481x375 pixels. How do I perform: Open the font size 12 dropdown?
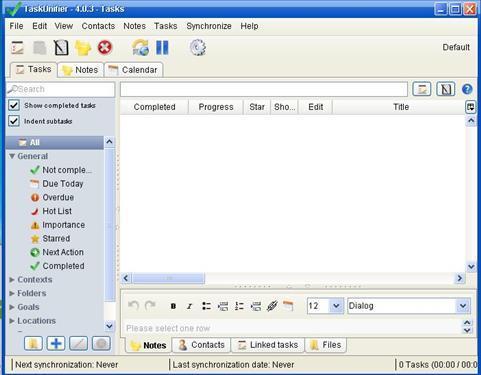tap(336, 306)
